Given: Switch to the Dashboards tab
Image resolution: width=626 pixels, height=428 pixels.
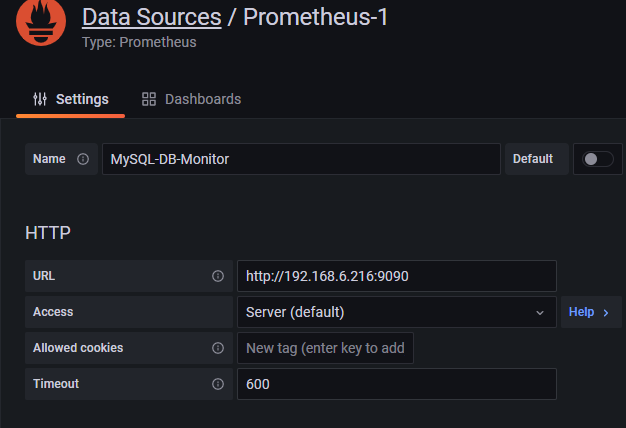Looking at the screenshot, I should 191,99.
